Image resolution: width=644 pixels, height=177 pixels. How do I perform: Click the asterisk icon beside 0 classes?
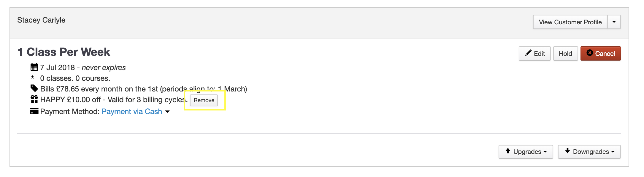33,78
